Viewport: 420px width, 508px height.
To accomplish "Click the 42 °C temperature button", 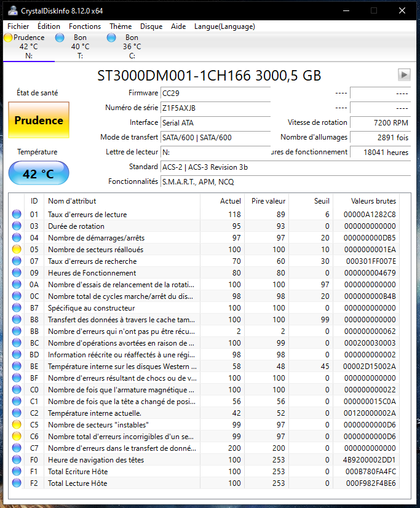I will pyautogui.click(x=39, y=173).
